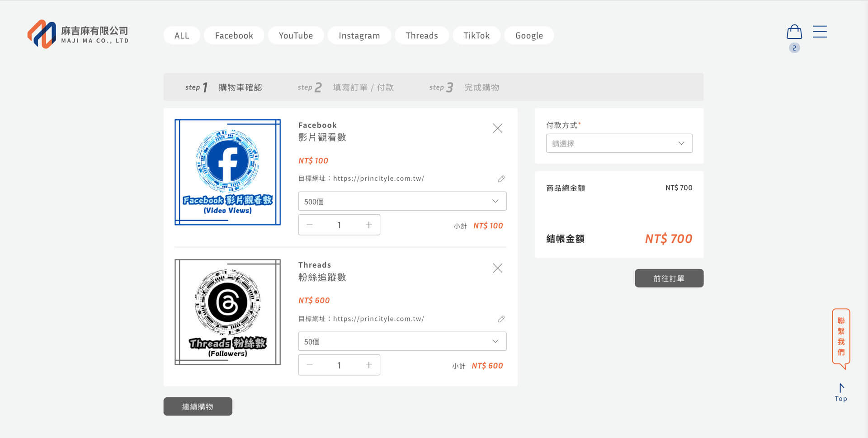Open the 500個 quantity dropdown for Facebook
The height and width of the screenshot is (438, 868).
[402, 201]
